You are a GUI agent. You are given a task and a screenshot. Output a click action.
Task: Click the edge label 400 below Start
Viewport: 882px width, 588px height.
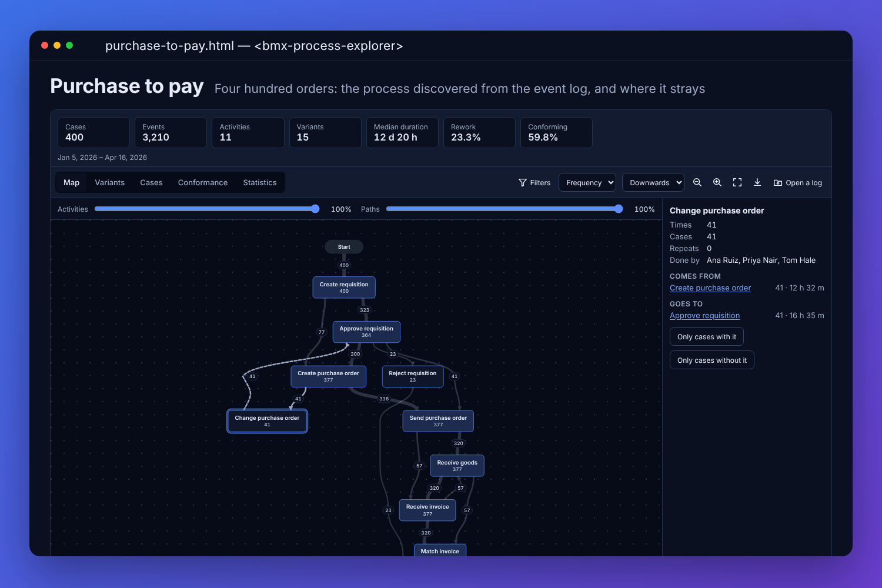point(344,265)
